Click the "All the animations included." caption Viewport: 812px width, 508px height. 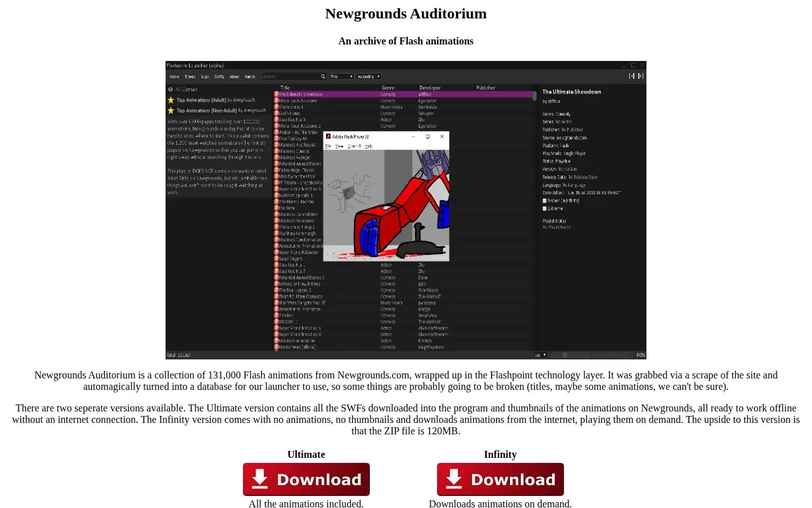(306, 504)
